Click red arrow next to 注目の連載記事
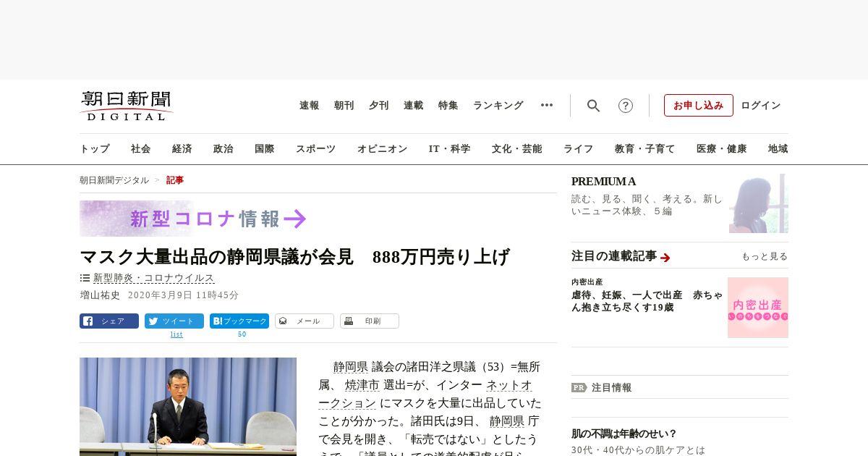 (x=665, y=257)
